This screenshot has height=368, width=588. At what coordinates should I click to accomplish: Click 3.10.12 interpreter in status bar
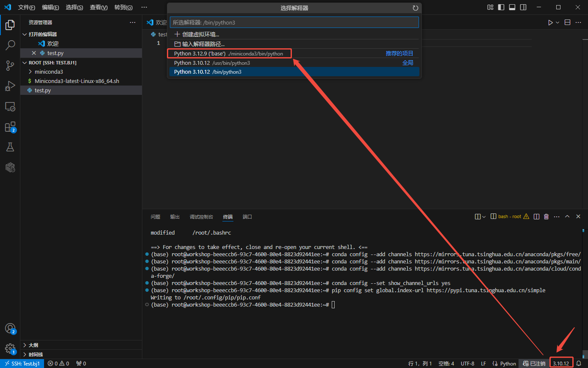[x=561, y=363]
